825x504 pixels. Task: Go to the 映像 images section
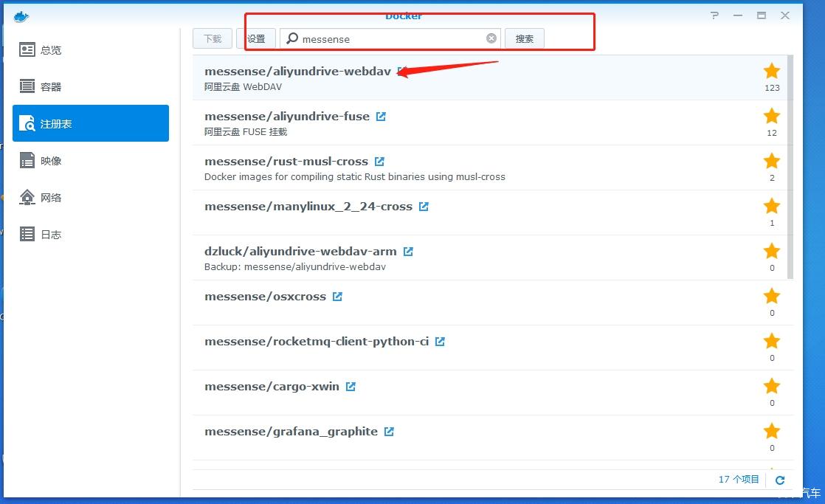pos(91,160)
